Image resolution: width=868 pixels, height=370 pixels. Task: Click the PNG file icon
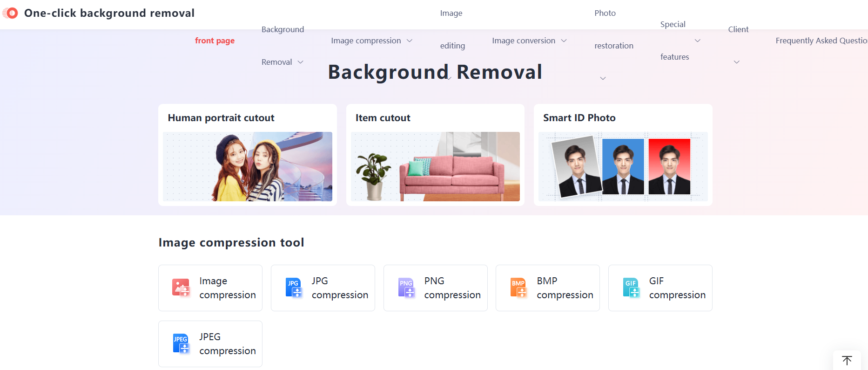[x=406, y=288]
